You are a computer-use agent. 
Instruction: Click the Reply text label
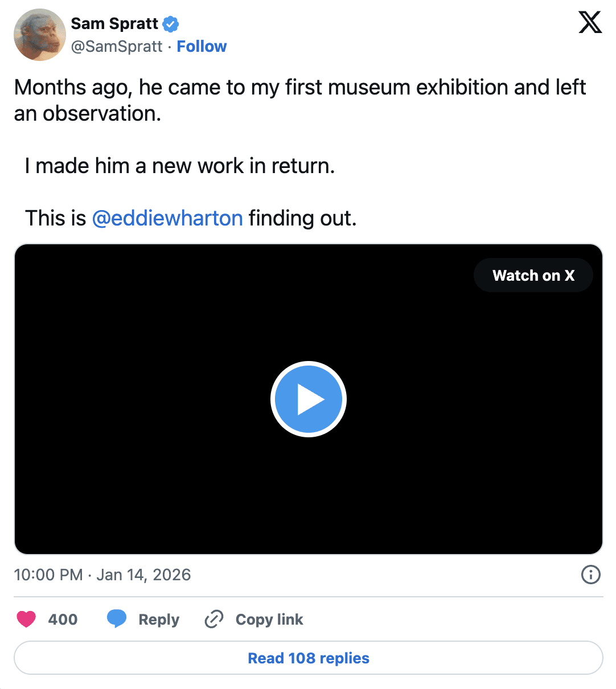point(159,620)
